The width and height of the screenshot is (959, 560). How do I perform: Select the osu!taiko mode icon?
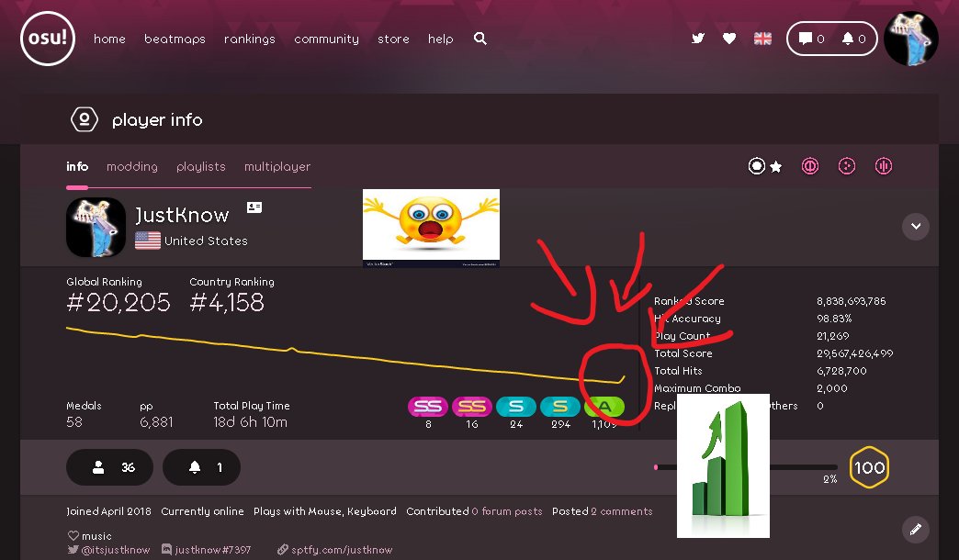pyautogui.click(x=810, y=166)
